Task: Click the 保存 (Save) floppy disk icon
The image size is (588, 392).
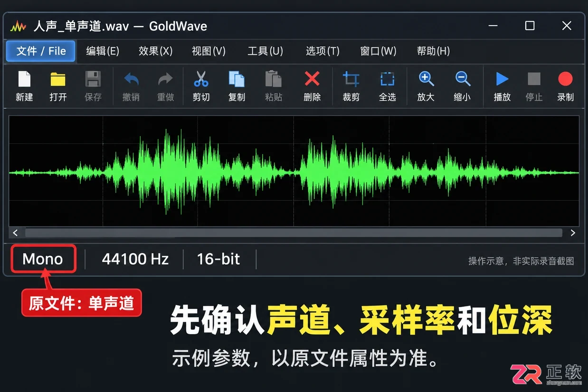Action: point(93,79)
